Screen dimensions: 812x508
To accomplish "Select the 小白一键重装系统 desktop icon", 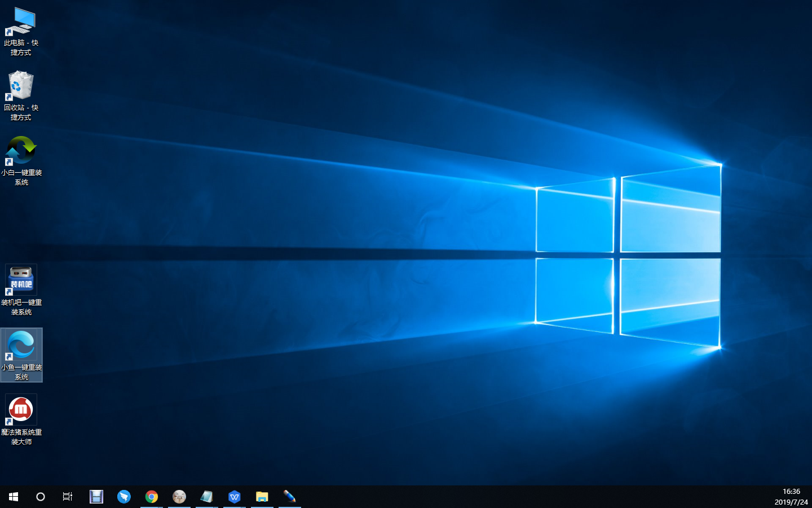I will pyautogui.click(x=21, y=161).
